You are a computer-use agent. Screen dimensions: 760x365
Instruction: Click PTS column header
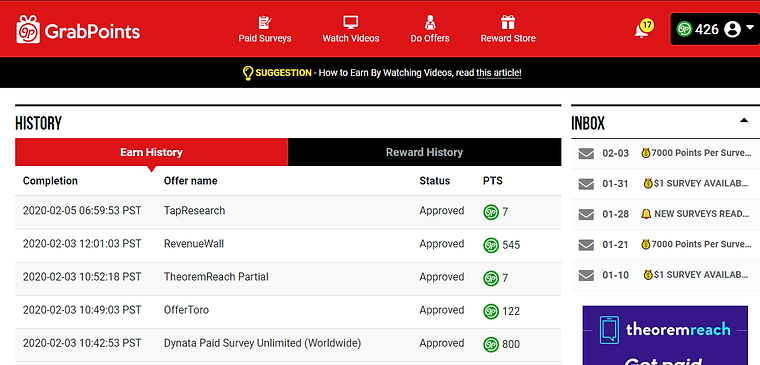[492, 181]
